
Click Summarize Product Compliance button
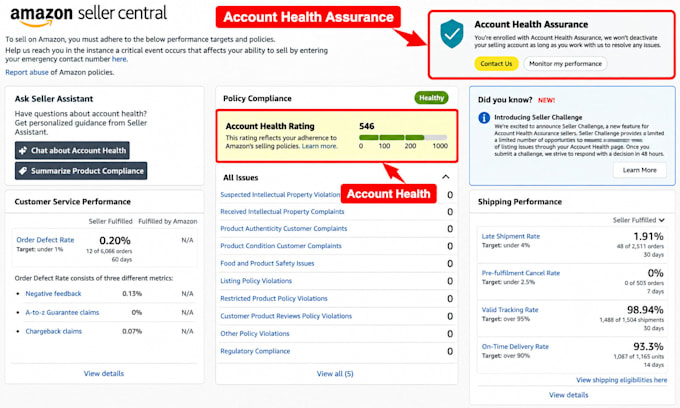pyautogui.click(x=81, y=171)
